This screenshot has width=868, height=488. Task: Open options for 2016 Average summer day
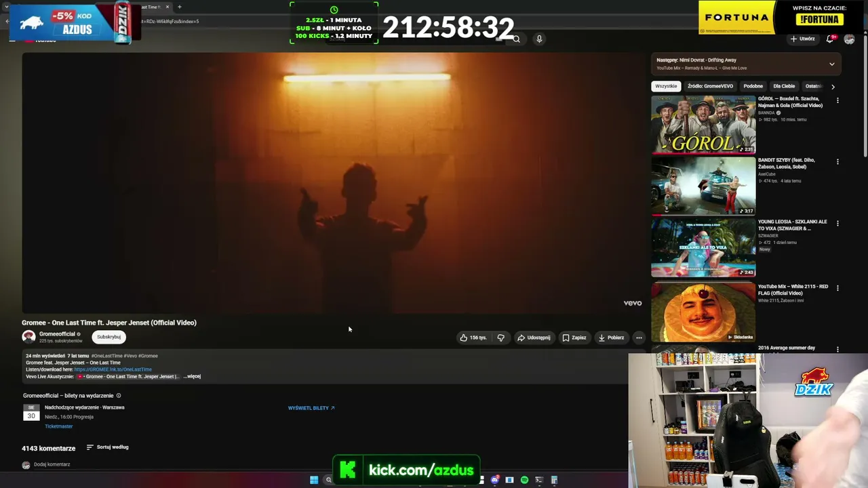click(x=837, y=350)
